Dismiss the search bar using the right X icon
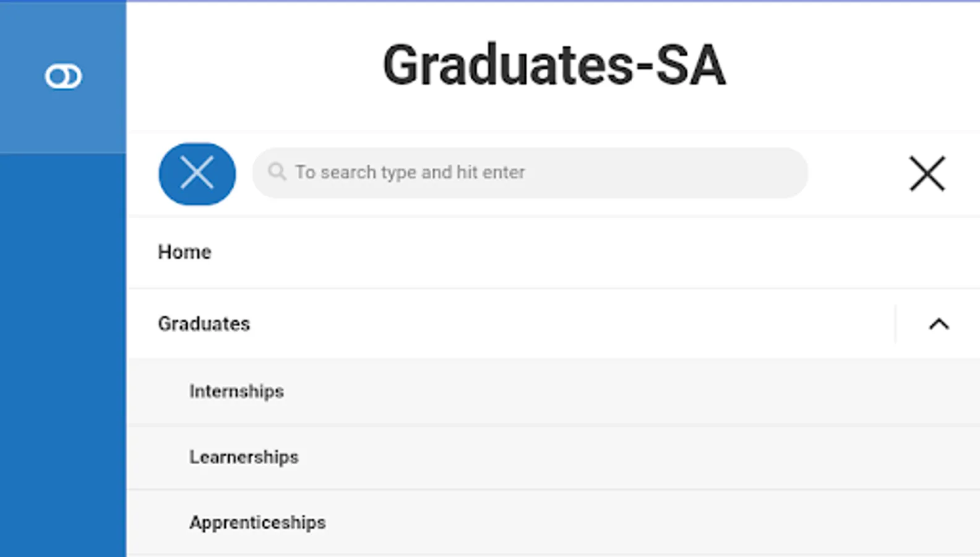This screenshot has width=980, height=557. 927,173
